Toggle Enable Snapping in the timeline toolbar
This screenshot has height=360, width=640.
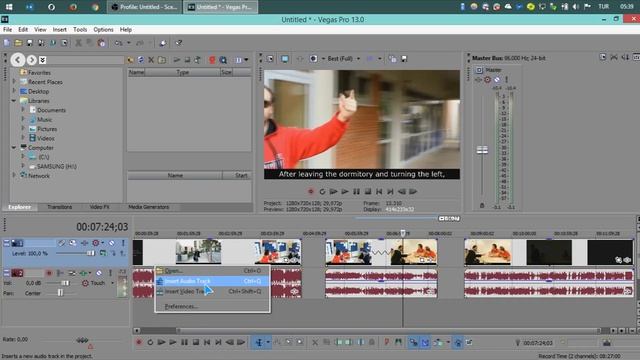pos(413,342)
